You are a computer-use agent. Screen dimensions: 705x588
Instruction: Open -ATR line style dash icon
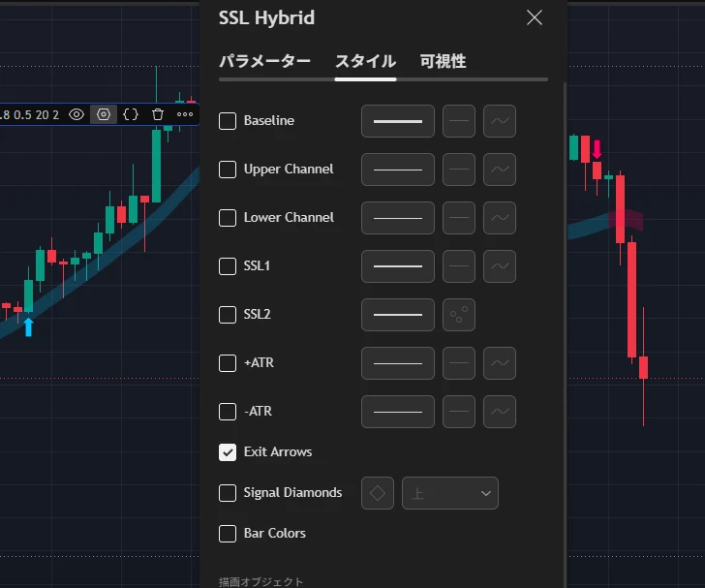coord(459,412)
